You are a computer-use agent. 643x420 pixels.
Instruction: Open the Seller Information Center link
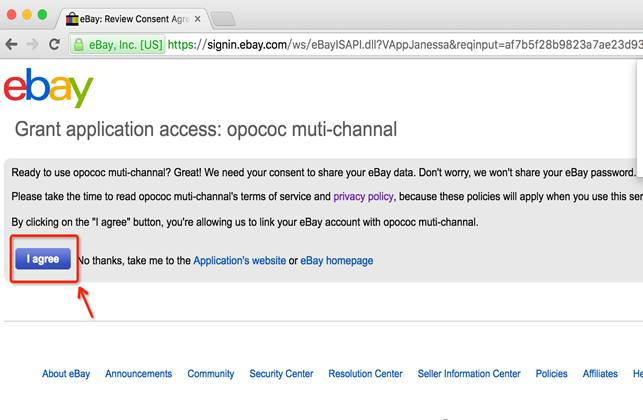[469, 374]
